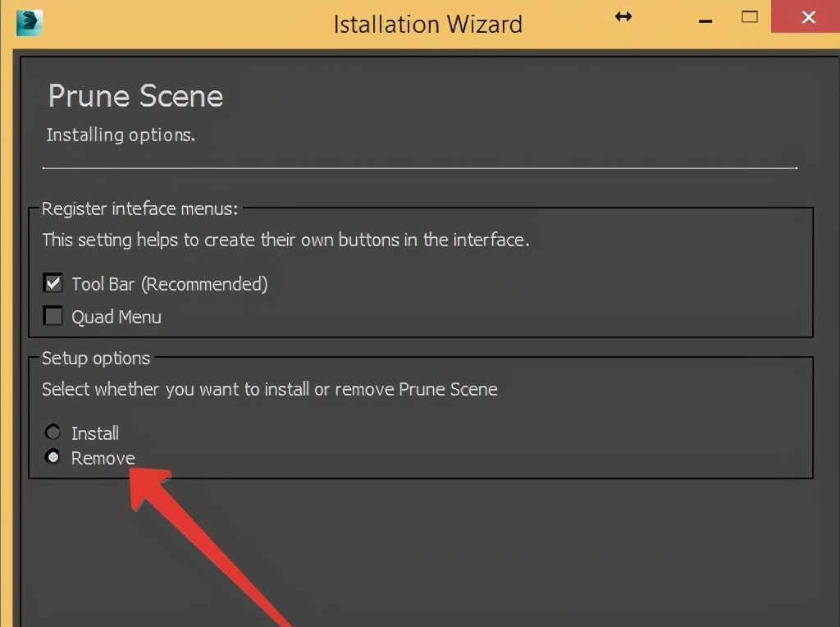Screen dimensions: 840x627
Task: Click the maximize window button
Action: pos(750,16)
